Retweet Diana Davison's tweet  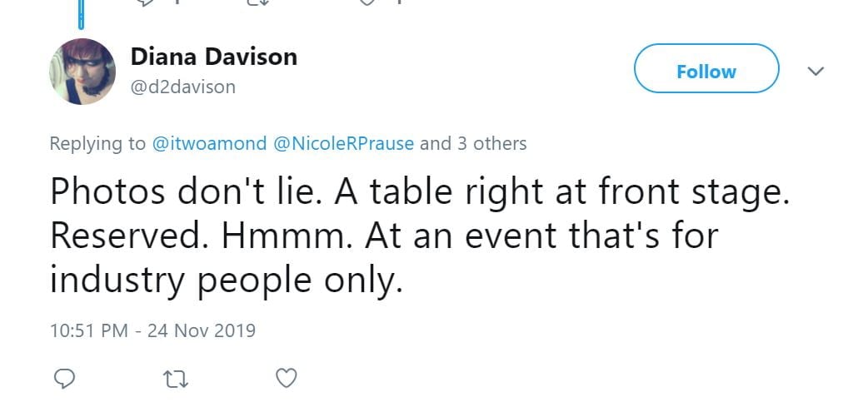[176, 379]
